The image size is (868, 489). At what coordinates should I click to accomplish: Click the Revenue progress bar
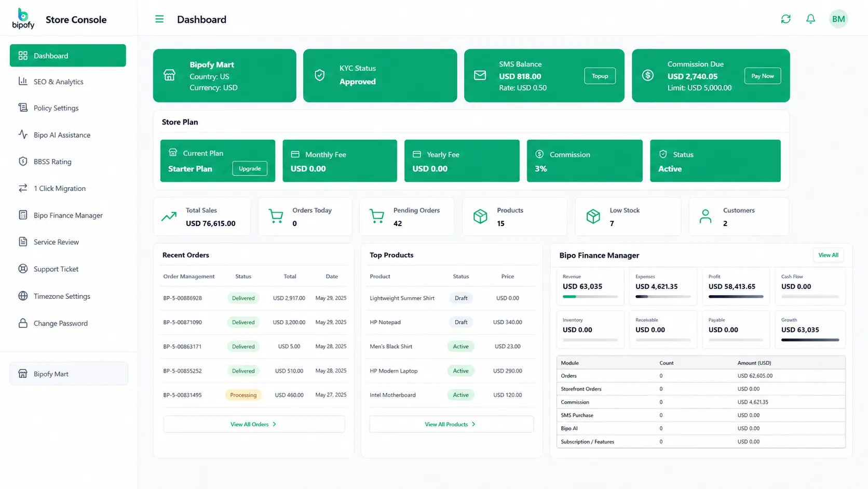point(590,297)
